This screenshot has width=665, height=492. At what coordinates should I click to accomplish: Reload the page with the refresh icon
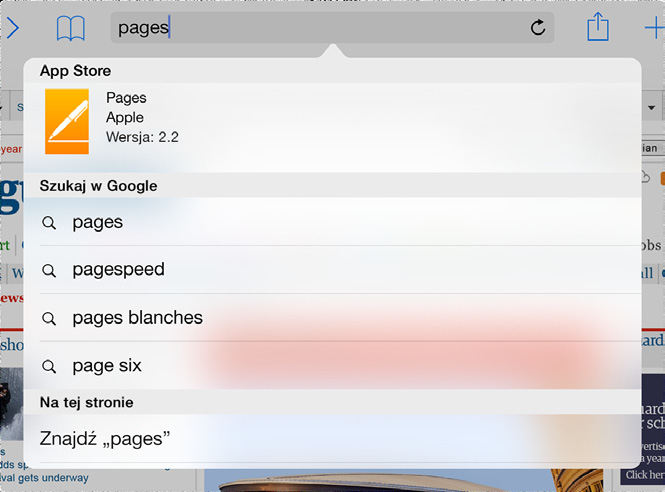point(538,28)
